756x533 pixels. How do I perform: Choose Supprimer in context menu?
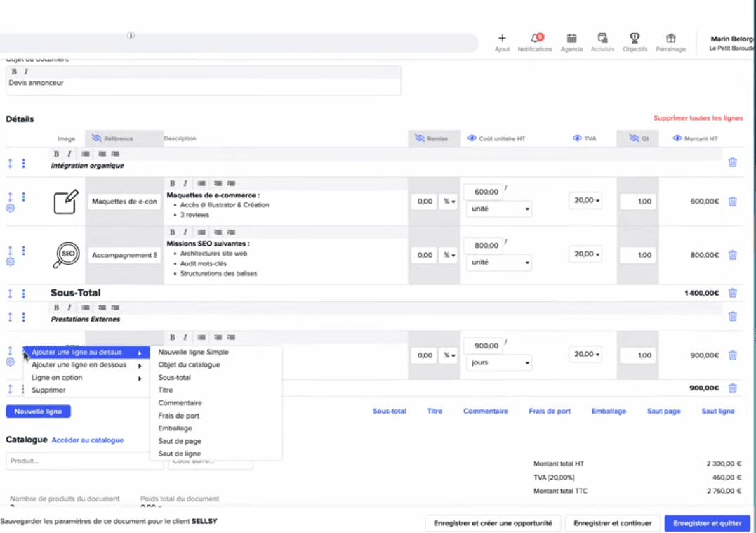click(86, 390)
